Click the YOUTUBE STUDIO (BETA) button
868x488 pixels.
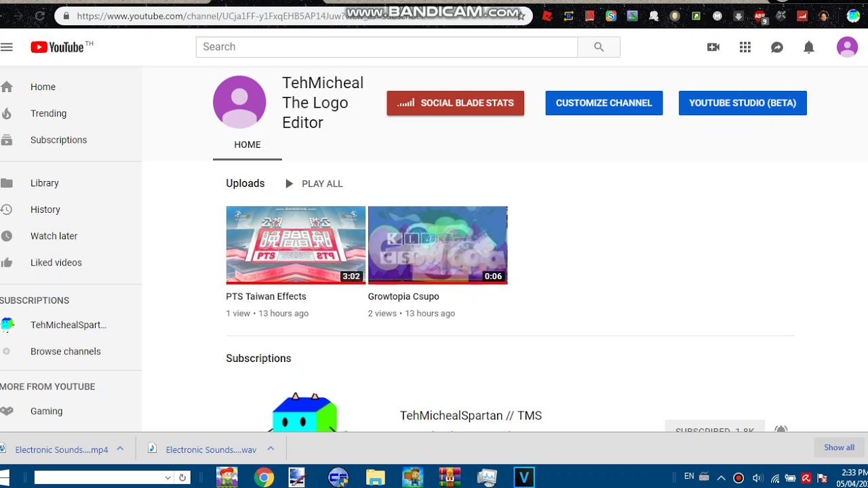pos(743,103)
